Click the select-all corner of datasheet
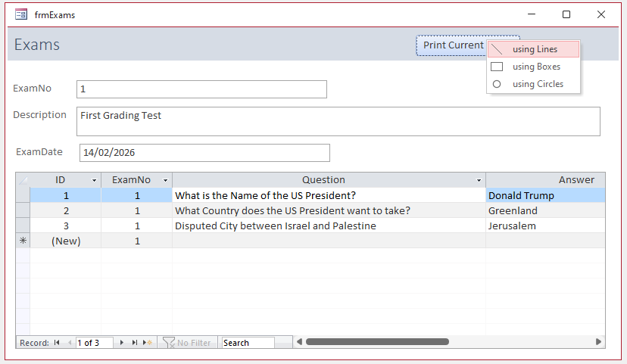The width and height of the screenshot is (627, 364). [23, 180]
